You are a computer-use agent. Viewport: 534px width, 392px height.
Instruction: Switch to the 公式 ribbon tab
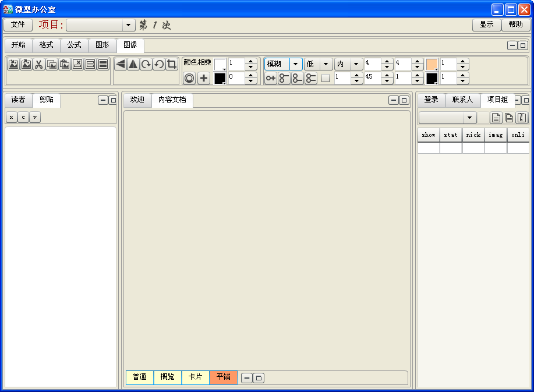coord(74,45)
